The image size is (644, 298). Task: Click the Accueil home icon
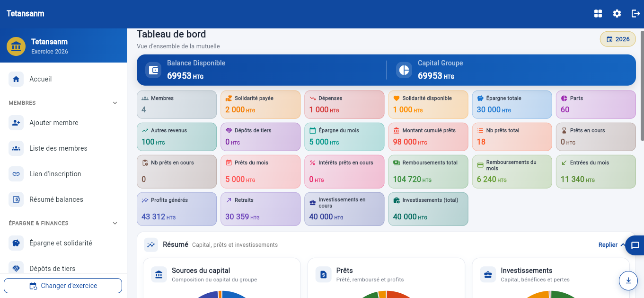[16, 79]
